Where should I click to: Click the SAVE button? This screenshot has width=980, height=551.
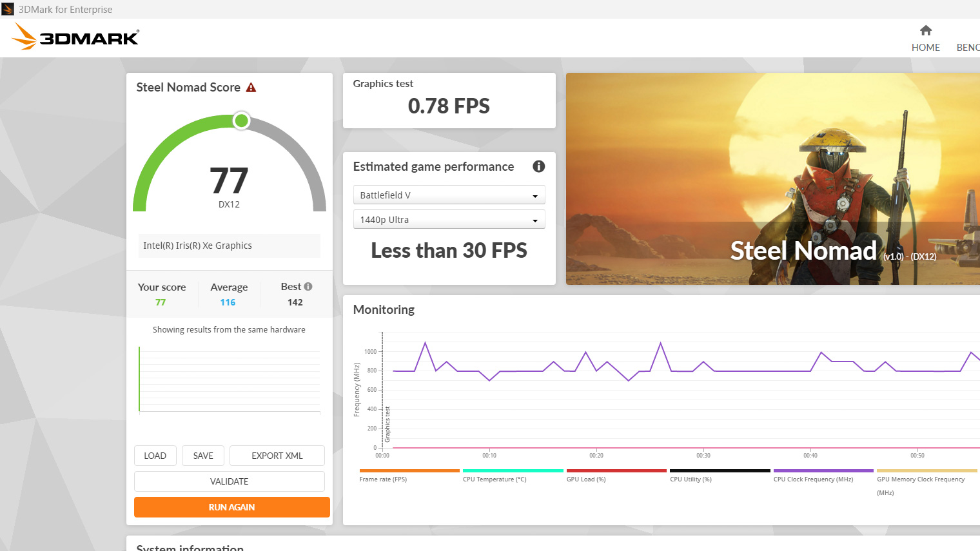[x=203, y=456]
